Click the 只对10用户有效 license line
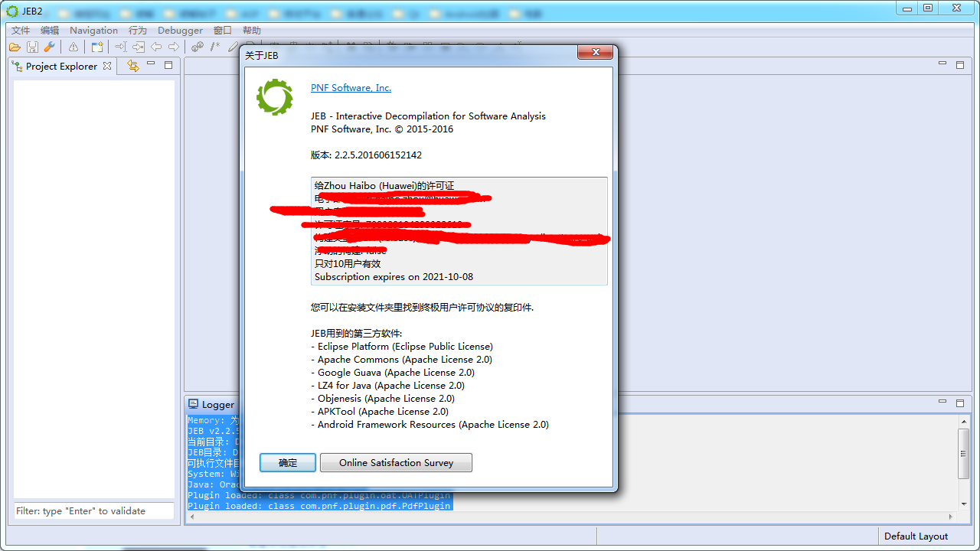 point(348,264)
